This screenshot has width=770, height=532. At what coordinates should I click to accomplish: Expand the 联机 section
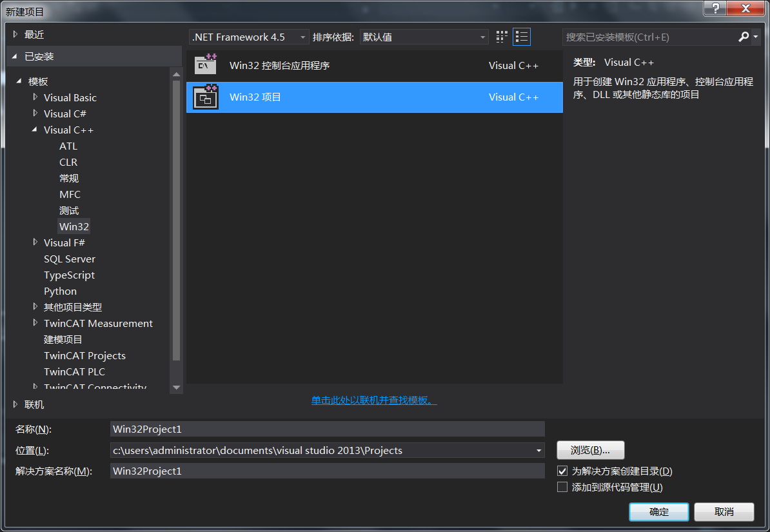point(15,404)
